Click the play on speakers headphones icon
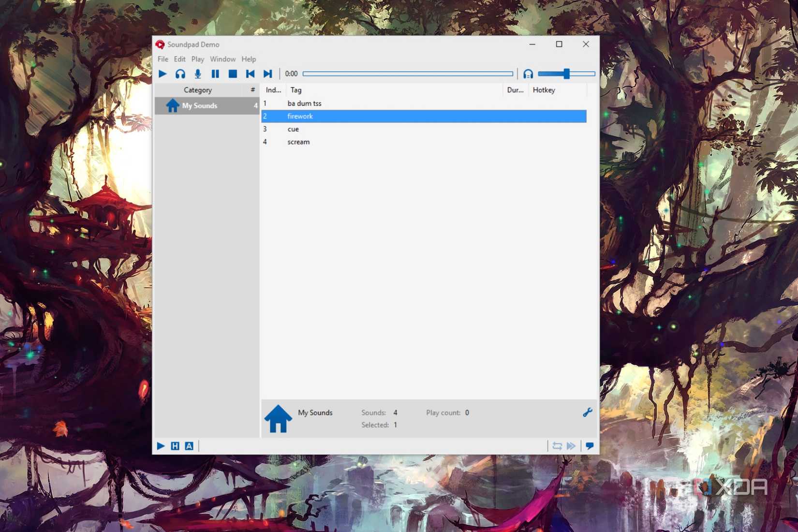This screenshot has width=798, height=532. pos(180,74)
